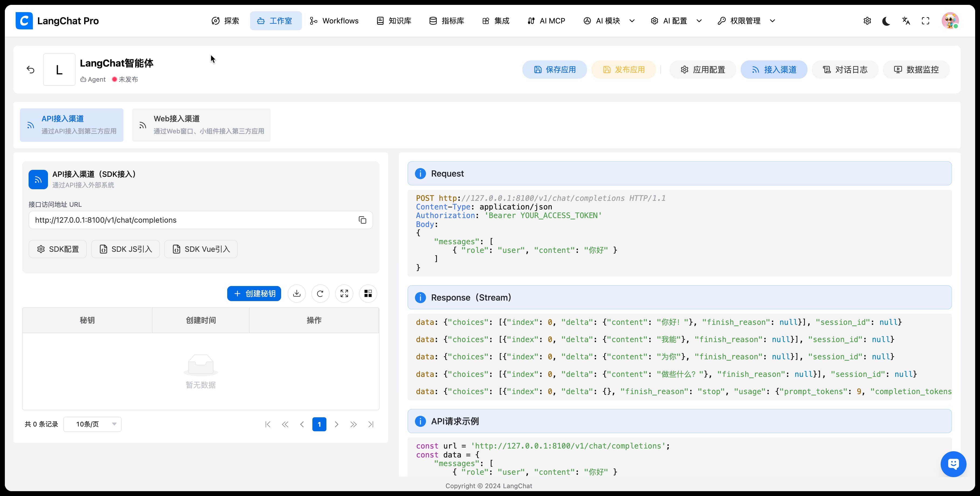Viewport: 980px width, 496px height.
Task: Click the 共 0 条记录 record count
Action: (42, 424)
